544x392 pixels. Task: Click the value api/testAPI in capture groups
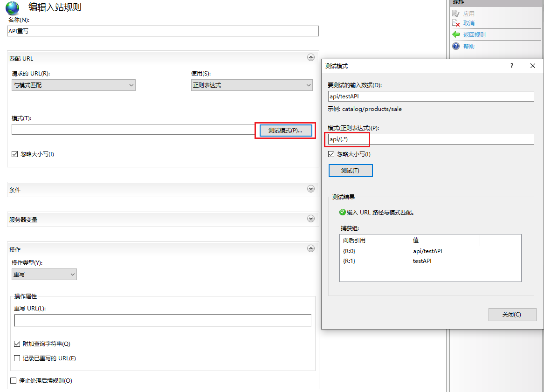pos(427,251)
